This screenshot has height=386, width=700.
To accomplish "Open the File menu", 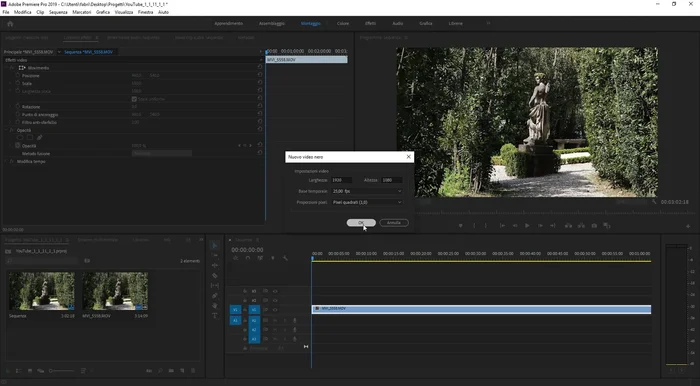I will tap(6, 12).
